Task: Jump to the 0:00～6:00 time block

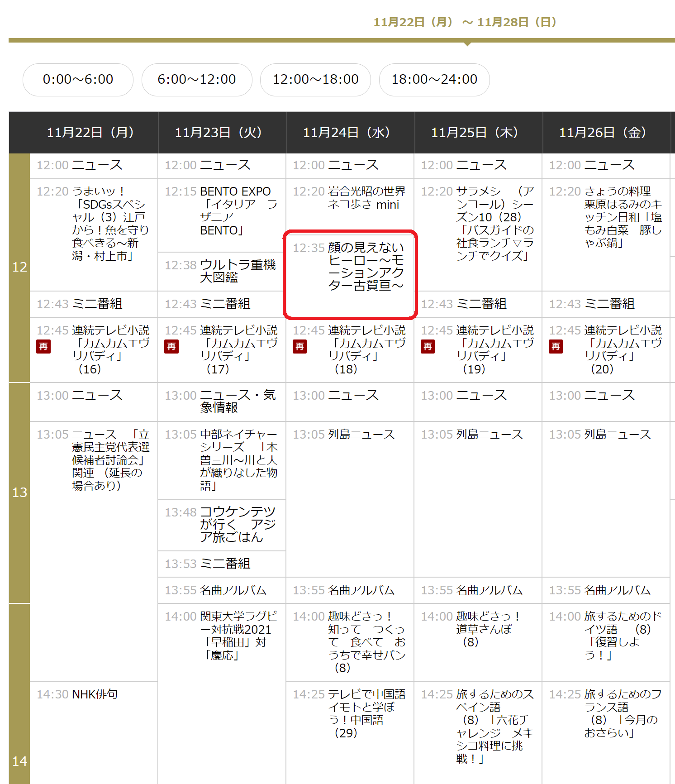Action: click(78, 80)
